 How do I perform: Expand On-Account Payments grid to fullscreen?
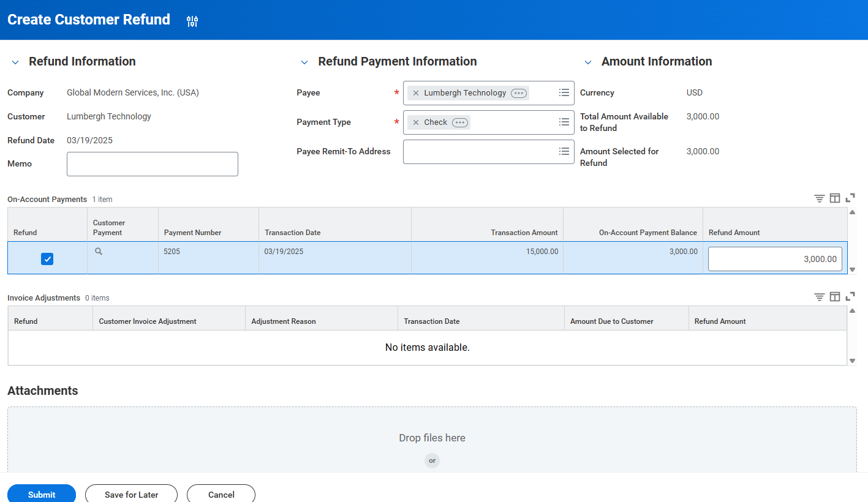click(x=850, y=198)
